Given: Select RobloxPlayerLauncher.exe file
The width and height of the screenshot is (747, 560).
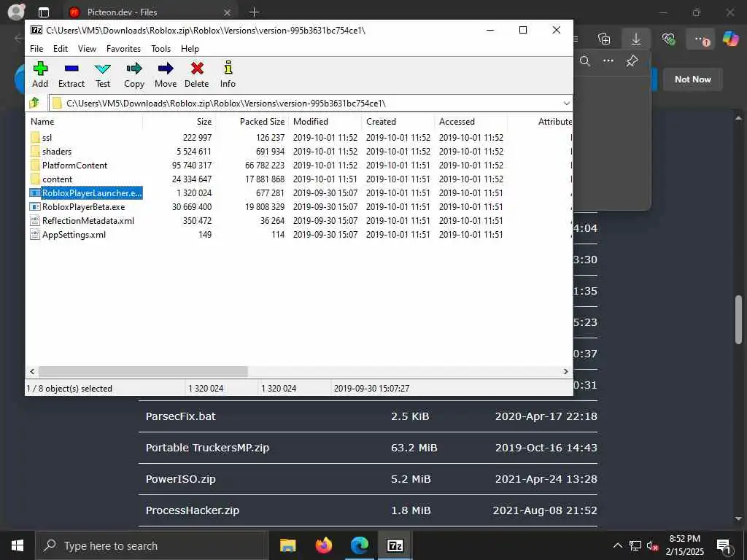Looking at the screenshot, I should pos(92,192).
